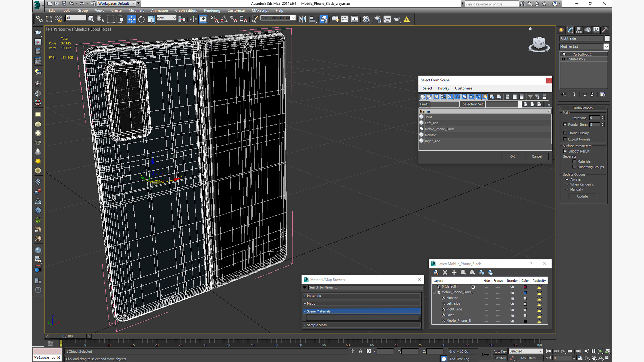Enable the Isoline Display checkbox
Screen dimensions: 644x362
565,133
